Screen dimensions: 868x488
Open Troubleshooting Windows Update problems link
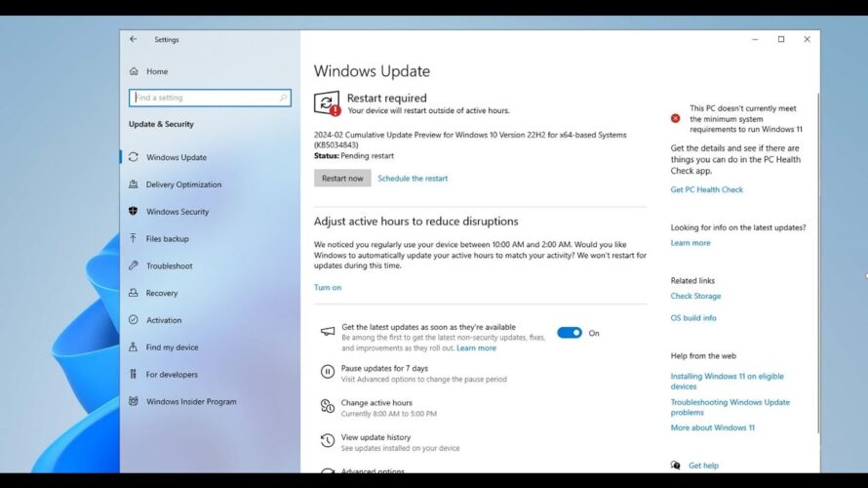coord(730,407)
